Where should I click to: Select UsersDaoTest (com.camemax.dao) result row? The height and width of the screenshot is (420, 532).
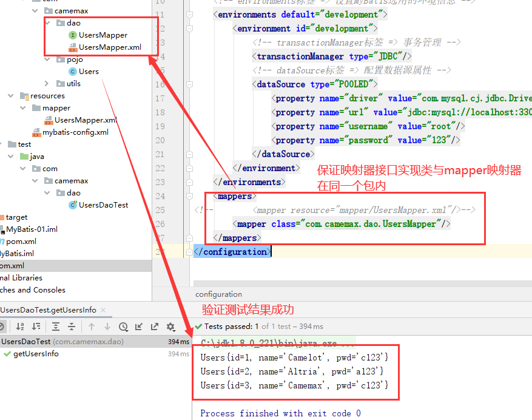tap(96, 342)
